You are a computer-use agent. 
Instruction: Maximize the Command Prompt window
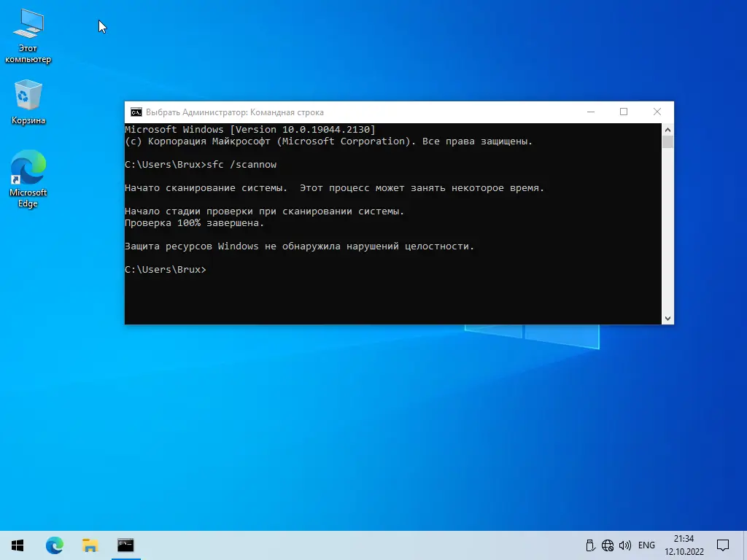coord(624,112)
